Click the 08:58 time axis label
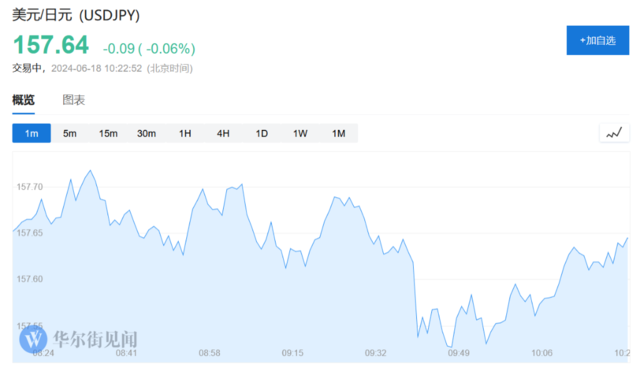The height and width of the screenshot is (369, 640). 209,353
